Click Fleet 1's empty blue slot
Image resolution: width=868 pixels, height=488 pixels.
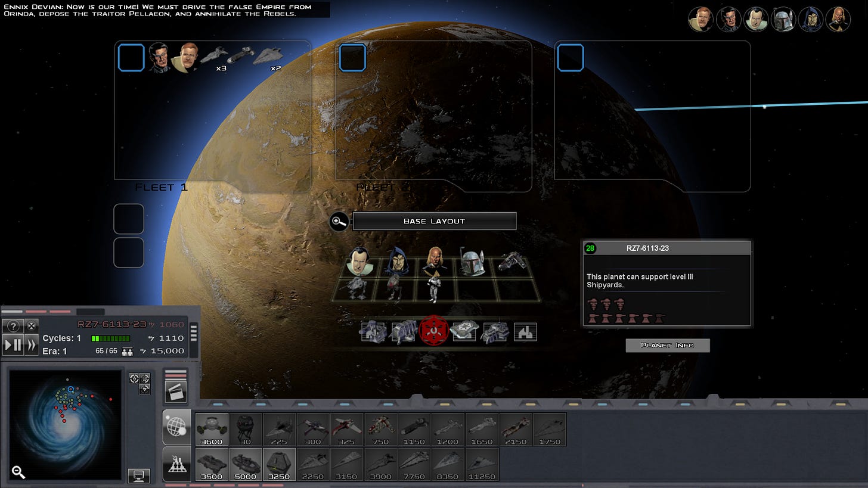[131, 58]
